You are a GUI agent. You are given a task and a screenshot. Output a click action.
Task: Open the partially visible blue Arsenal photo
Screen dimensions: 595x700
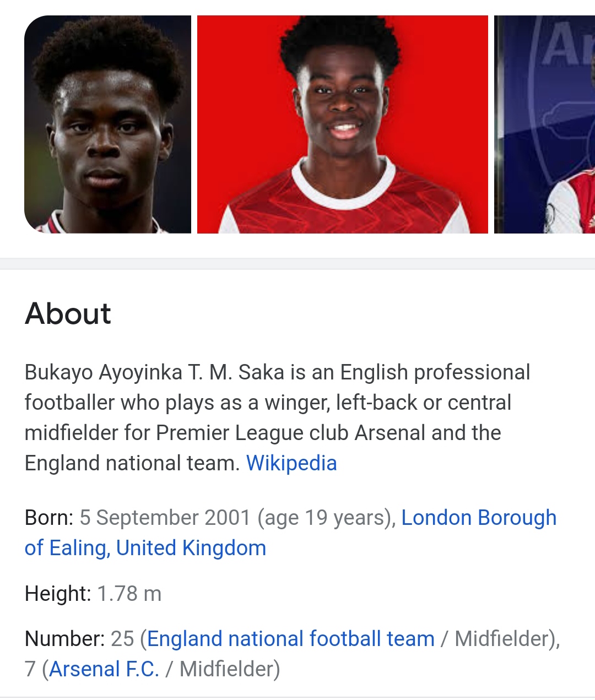pyautogui.click(x=544, y=124)
